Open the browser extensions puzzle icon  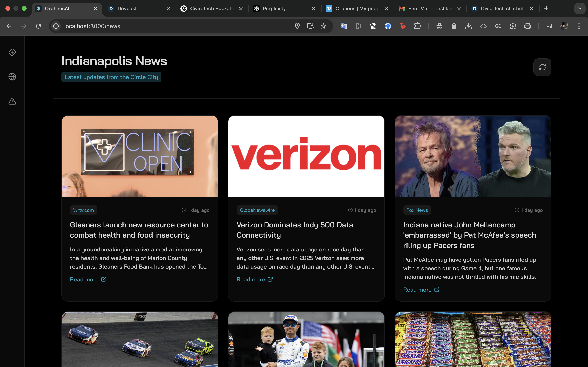coord(417,26)
